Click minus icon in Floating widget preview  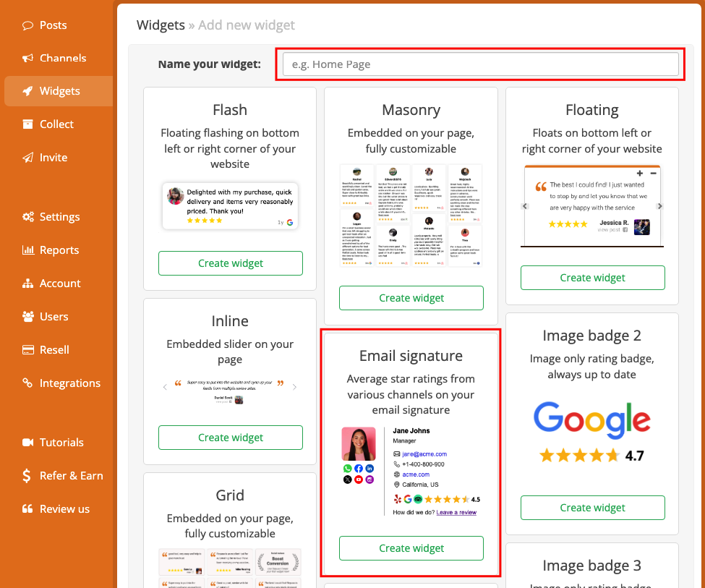tap(653, 173)
